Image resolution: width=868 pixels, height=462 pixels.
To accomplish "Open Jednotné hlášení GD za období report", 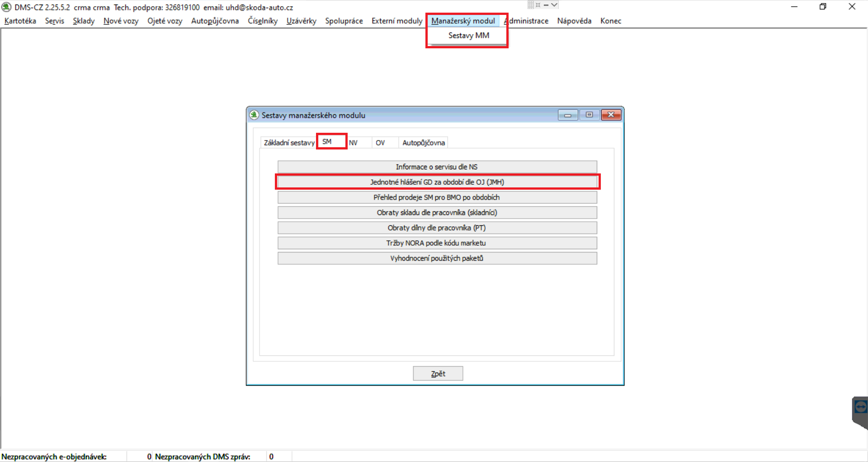I will point(437,182).
